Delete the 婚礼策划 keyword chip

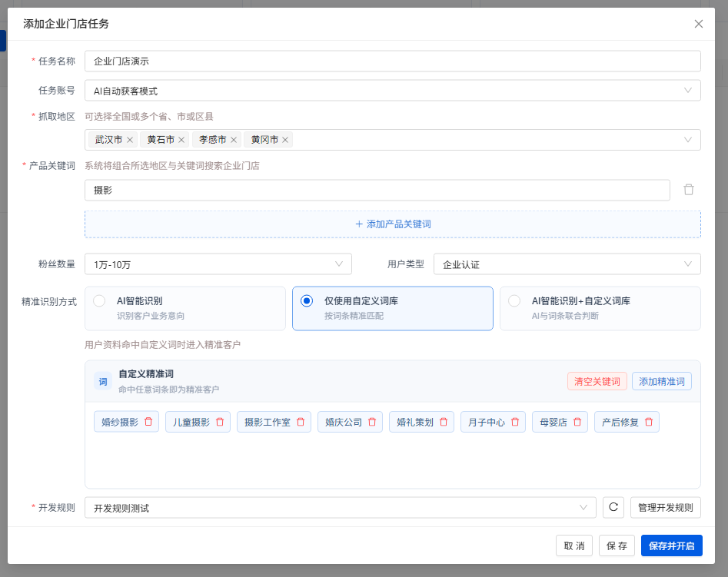click(444, 422)
